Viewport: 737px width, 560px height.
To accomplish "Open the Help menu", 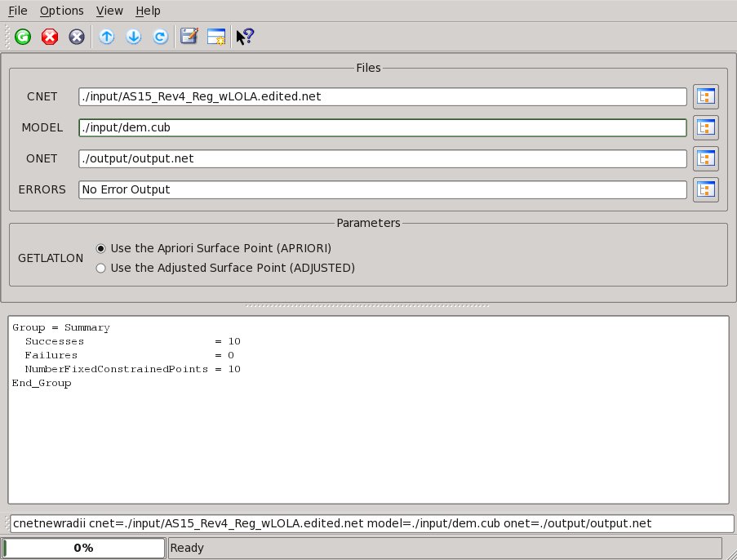I will point(148,11).
